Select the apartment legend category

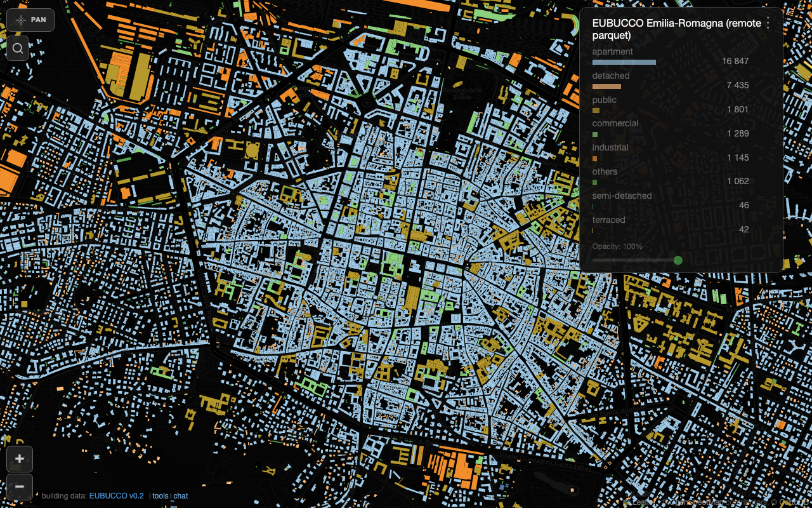[x=613, y=51]
